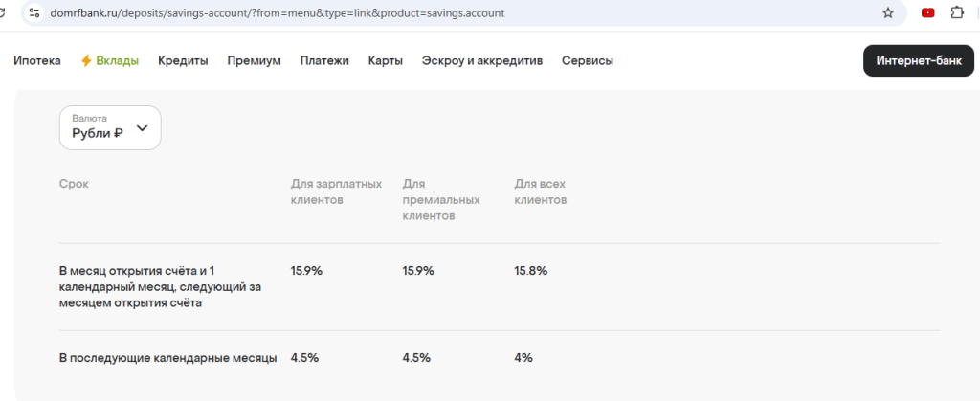980x401 pixels.
Task: Click the В последующие календарные месяцы row label
Action: [167, 358]
